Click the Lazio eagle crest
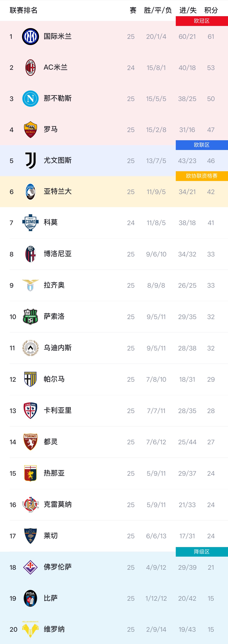Viewport: 228px width, 644px height. pos(30,285)
